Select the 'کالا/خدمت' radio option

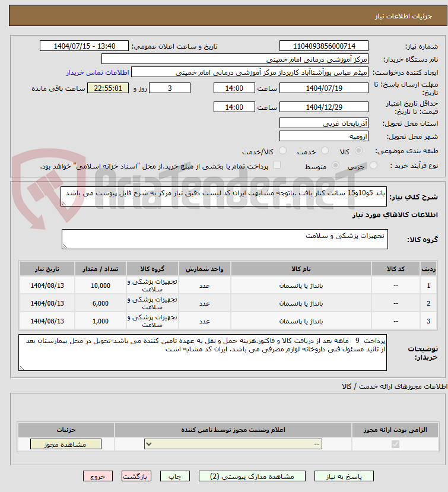pyautogui.click(x=282, y=151)
